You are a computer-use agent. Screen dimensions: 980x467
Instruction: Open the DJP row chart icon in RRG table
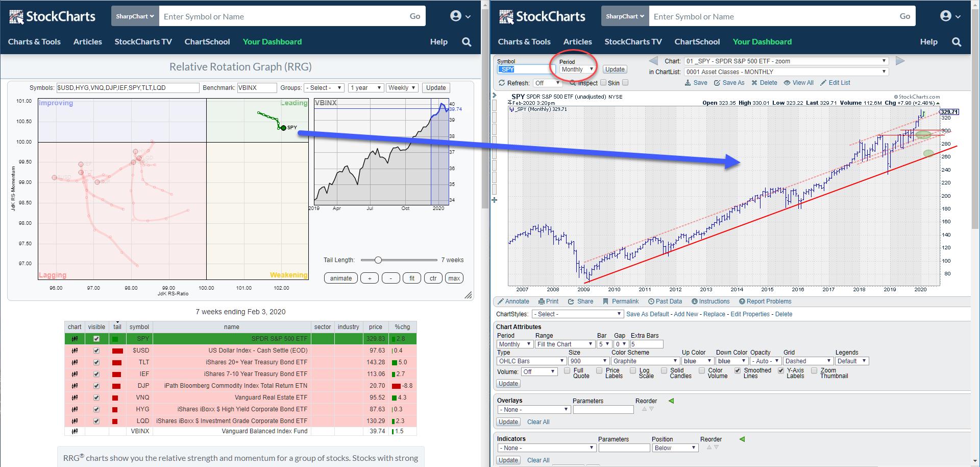click(75, 386)
